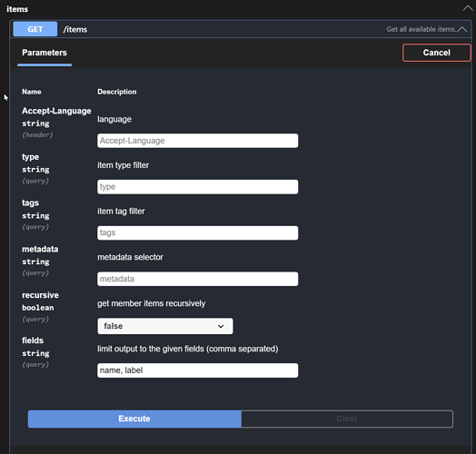Click the items section title
Screen dimensions: 476x454
click(17, 9)
